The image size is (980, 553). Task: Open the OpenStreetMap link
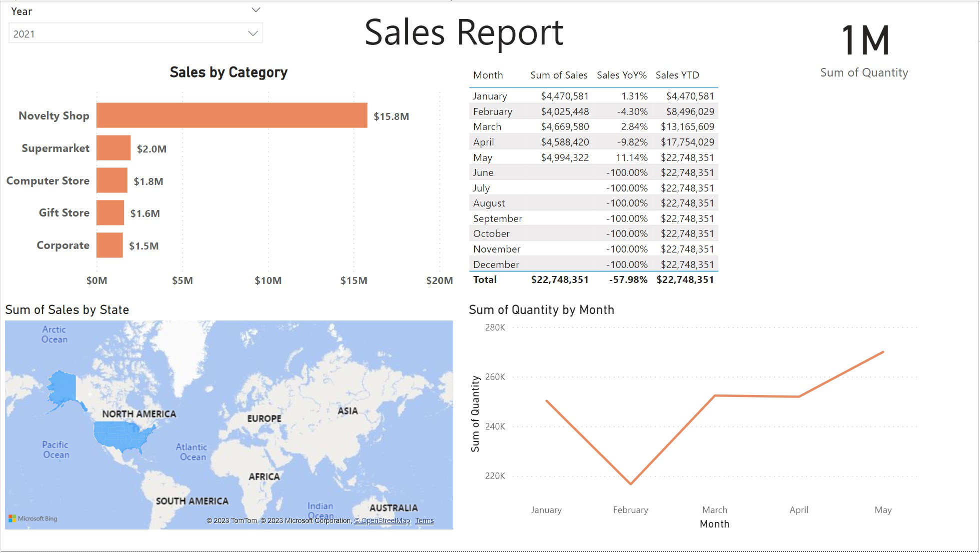click(x=382, y=520)
